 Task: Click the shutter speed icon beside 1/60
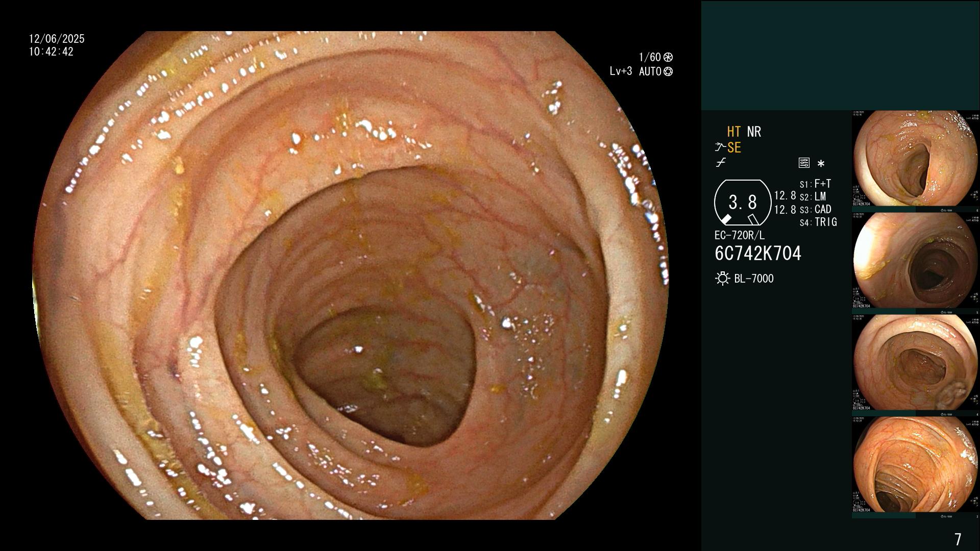pos(668,57)
